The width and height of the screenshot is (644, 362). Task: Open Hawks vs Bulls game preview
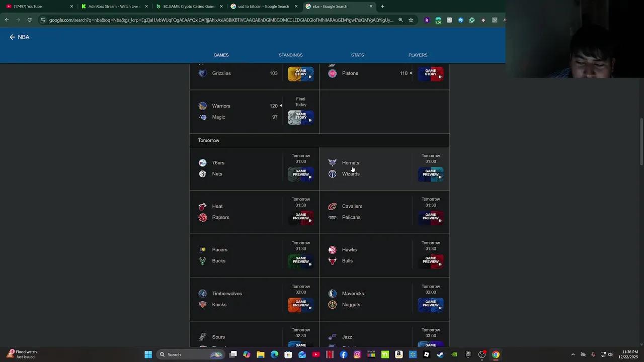tap(431, 261)
